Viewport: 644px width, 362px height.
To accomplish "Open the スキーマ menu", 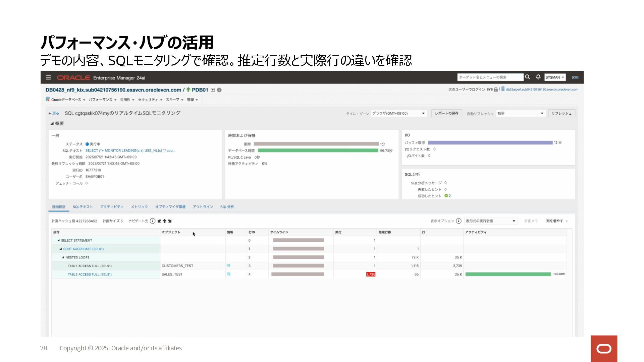I will [174, 100].
